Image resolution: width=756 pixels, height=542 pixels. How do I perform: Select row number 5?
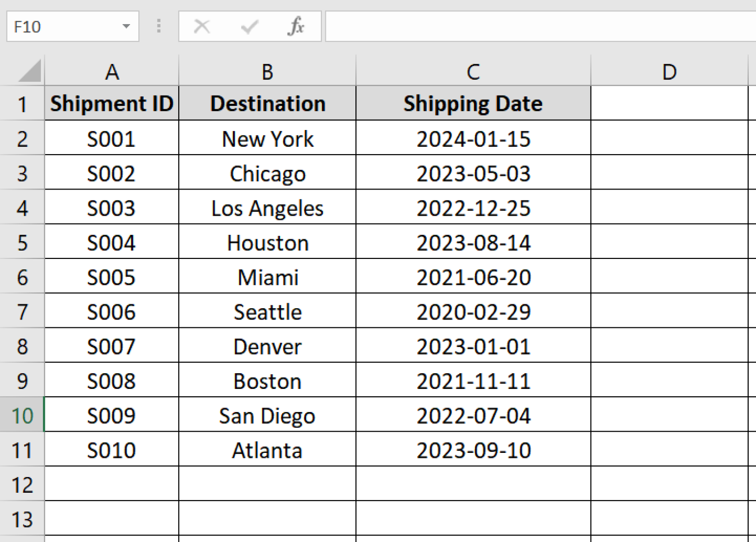pos(22,242)
